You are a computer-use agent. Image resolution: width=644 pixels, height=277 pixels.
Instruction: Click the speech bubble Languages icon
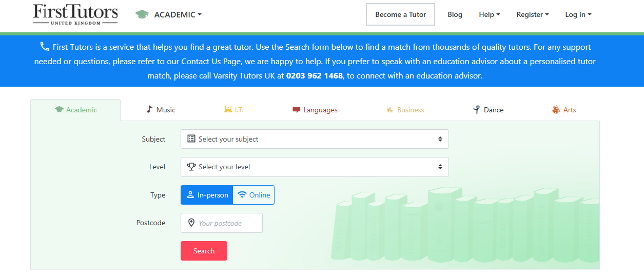(x=296, y=110)
